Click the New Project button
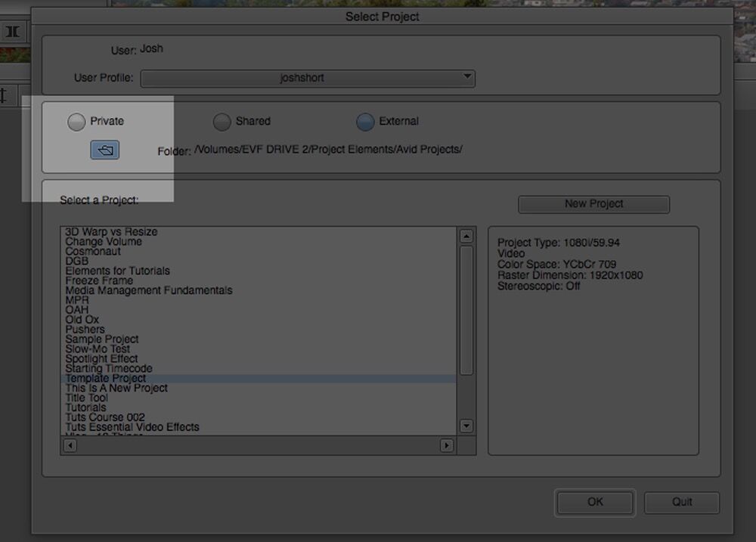Screen dimensions: 756x542 coord(593,203)
